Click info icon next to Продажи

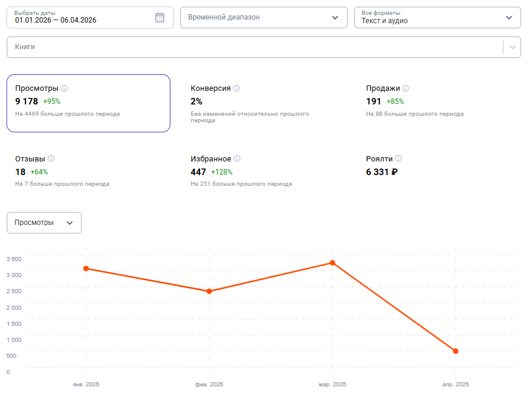pyautogui.click(x=406, y=88)
